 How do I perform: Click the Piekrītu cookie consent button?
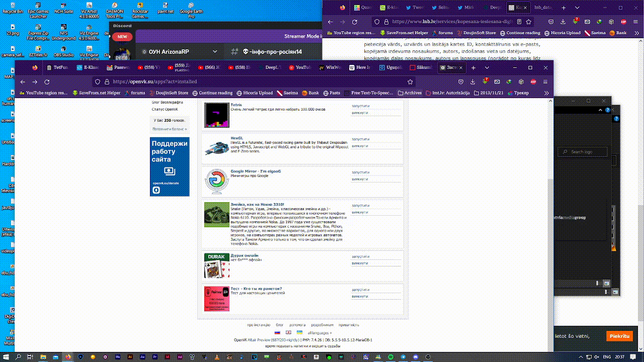619,336
